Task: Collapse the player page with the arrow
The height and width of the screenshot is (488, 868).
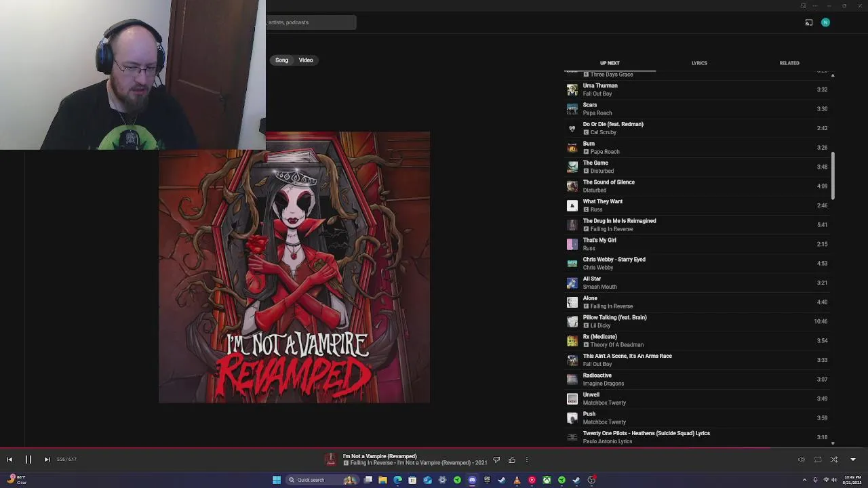Action: (853, 460)
